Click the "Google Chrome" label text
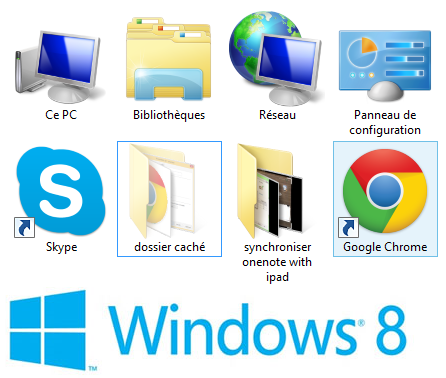Screen dimensions: 446x378 click(x=385, y=247)
